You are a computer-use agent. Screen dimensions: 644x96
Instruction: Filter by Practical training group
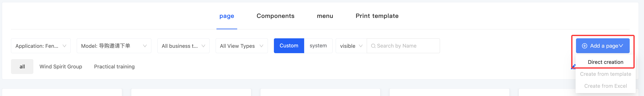click(x=114, y=67)
